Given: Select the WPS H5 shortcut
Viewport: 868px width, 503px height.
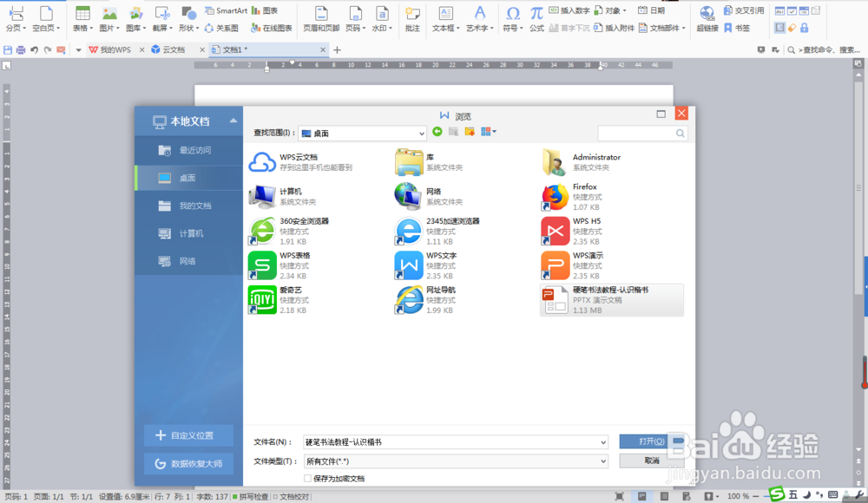Looking at the screenshot, I should (571, 231).
